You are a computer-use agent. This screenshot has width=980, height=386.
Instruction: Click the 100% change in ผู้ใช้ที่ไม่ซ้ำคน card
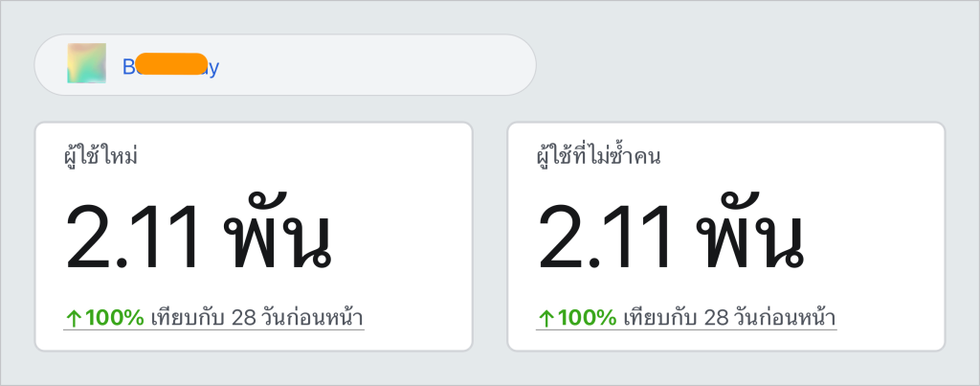[x=587, y=318]
